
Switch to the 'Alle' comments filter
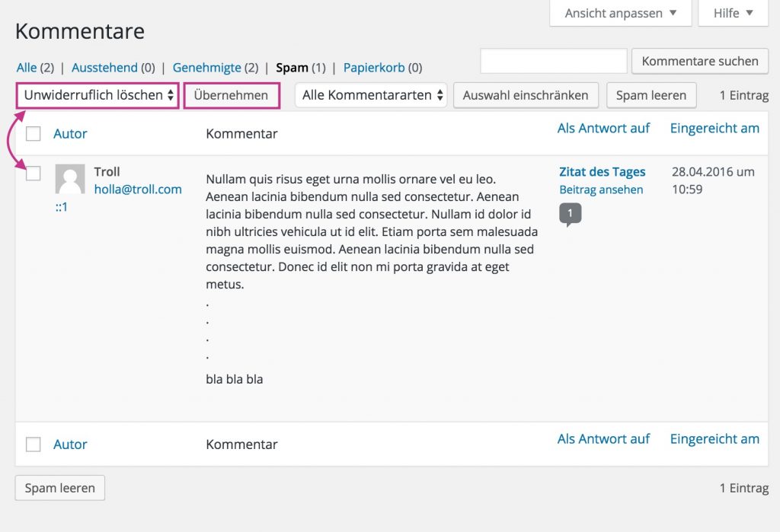(27, 68)
